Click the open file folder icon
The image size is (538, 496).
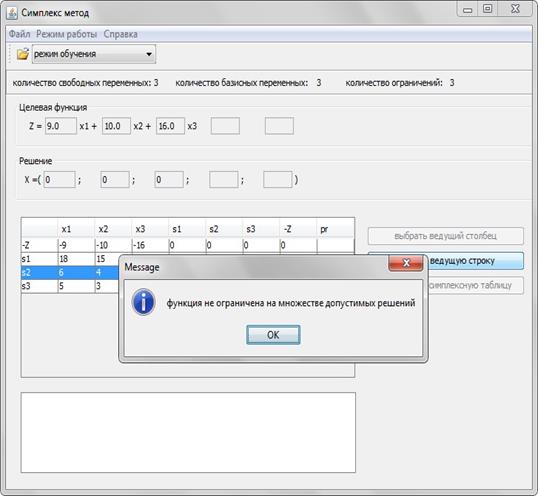tap(23, 54)
